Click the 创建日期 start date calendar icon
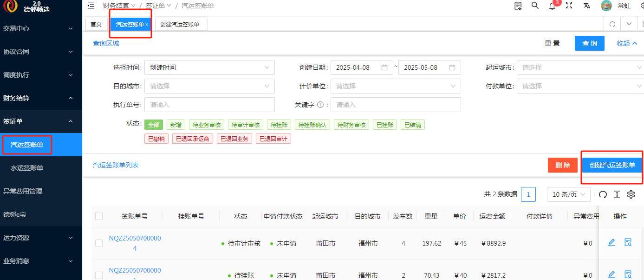Screen dimensions: 644x280 (x=384, y=67)
